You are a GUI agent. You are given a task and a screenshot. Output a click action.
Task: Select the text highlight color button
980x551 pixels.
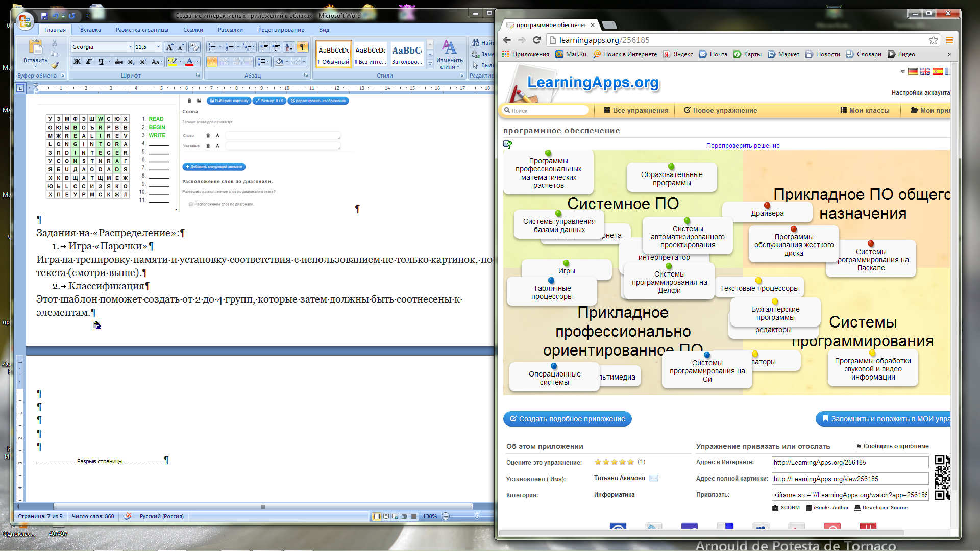172,62
